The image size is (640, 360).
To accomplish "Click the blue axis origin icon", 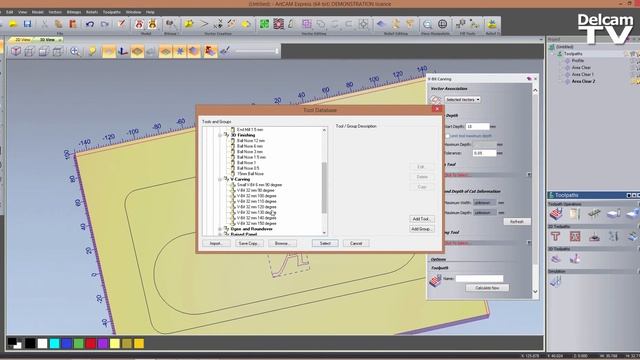I will [123, 51].
